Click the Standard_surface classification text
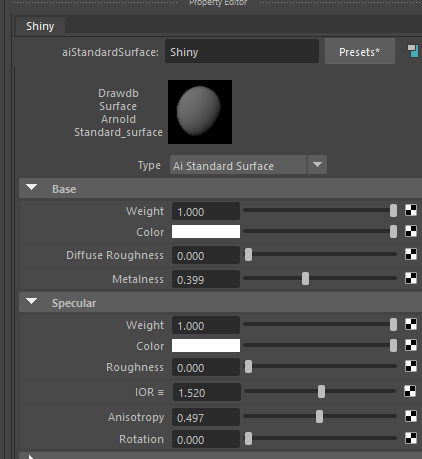Image resolution: width=422 pixels, height=459 pixels. coord(118,132)
